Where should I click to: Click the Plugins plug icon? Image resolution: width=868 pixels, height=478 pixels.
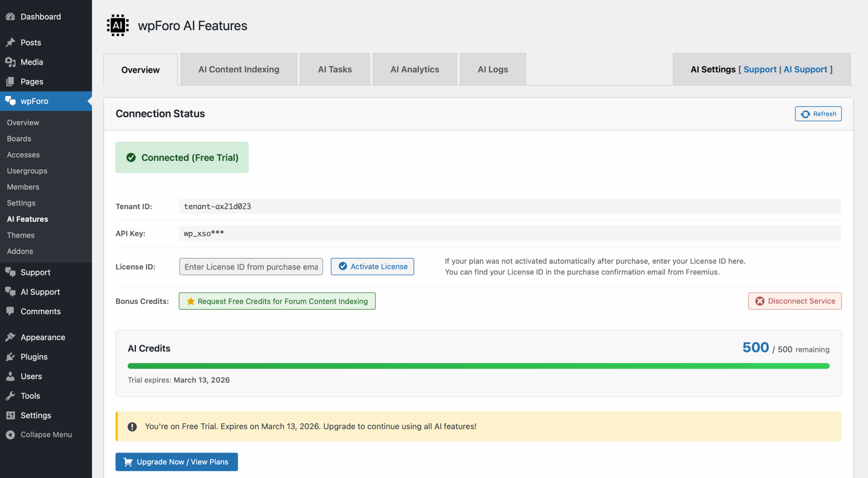[x=11, y=357]
